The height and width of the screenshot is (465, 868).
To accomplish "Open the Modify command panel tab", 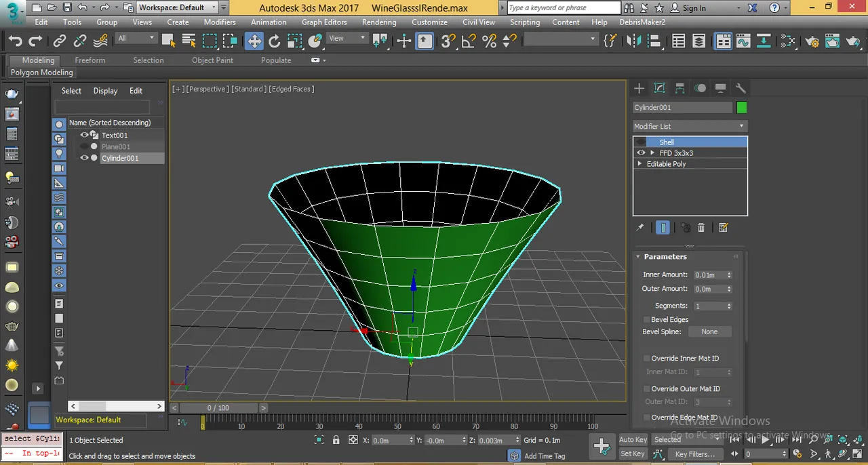I will [659, 88].
